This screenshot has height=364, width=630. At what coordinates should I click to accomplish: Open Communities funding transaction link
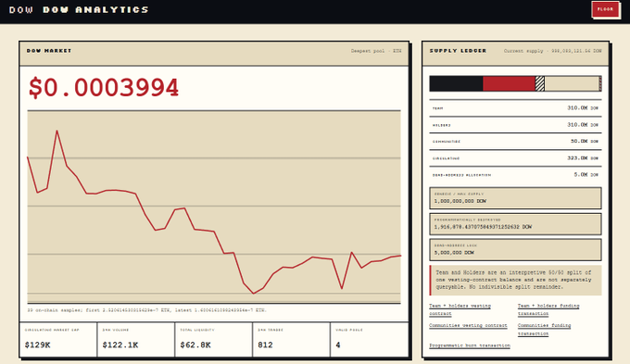point(544,330)
